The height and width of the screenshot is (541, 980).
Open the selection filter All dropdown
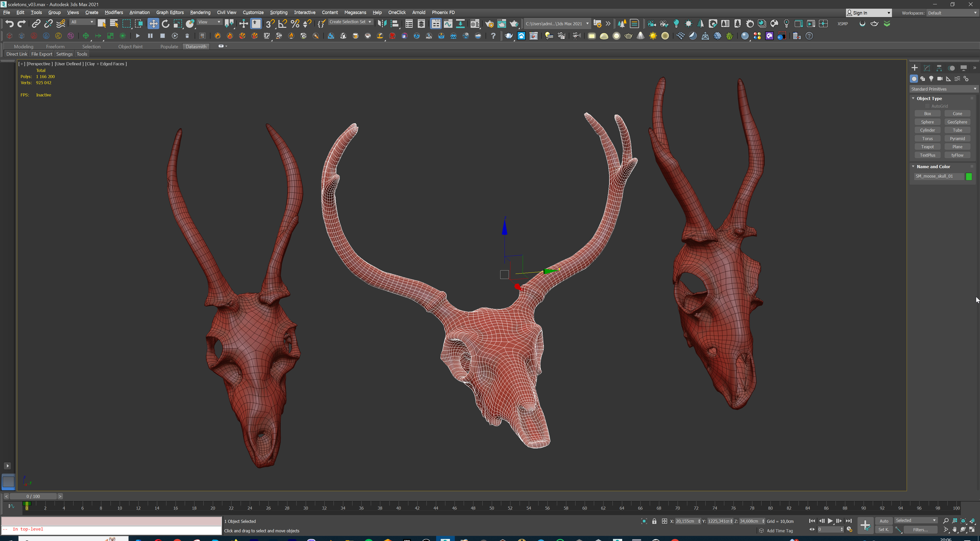click(82, 22)
